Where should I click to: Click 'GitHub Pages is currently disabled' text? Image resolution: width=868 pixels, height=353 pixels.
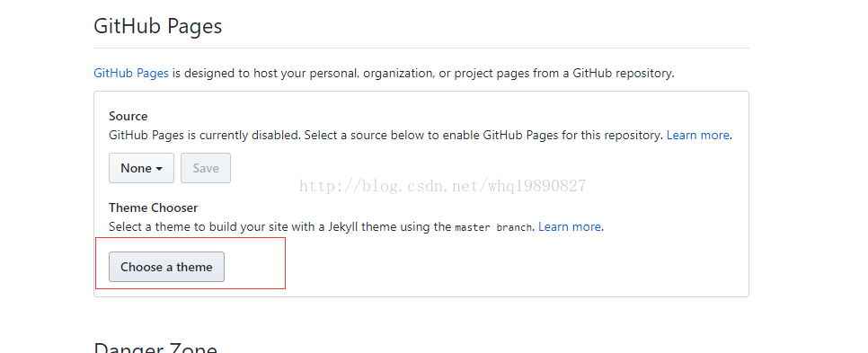click(x=205, y=135)
